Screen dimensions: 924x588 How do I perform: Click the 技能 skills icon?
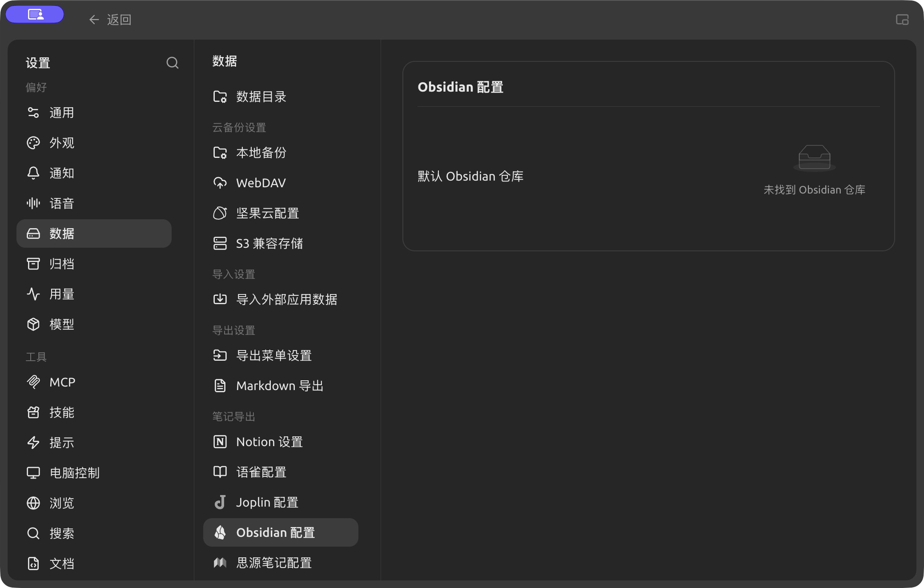pos(33,412)
